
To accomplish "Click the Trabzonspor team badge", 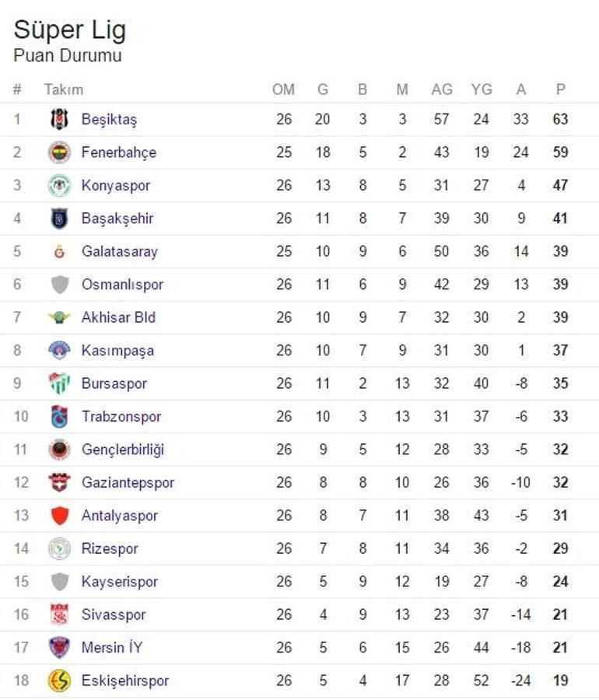I will (59, 416).
